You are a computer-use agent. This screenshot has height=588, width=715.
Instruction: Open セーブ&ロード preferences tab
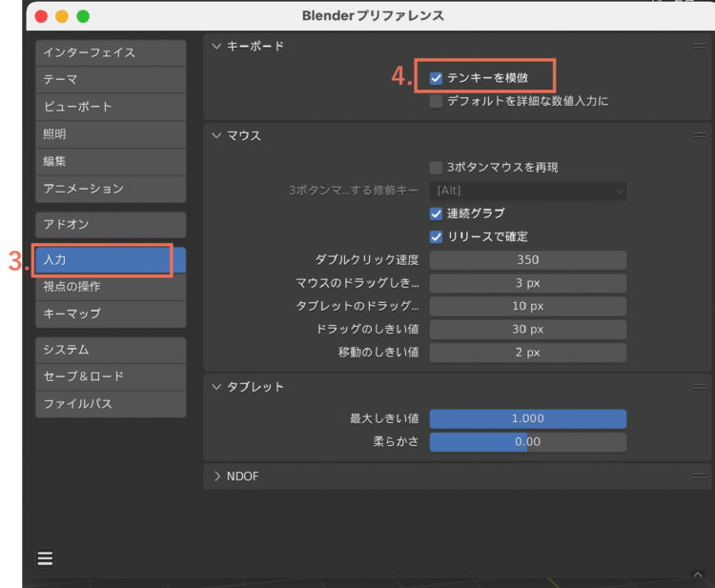pyautogui.click(x=111, y=377)
